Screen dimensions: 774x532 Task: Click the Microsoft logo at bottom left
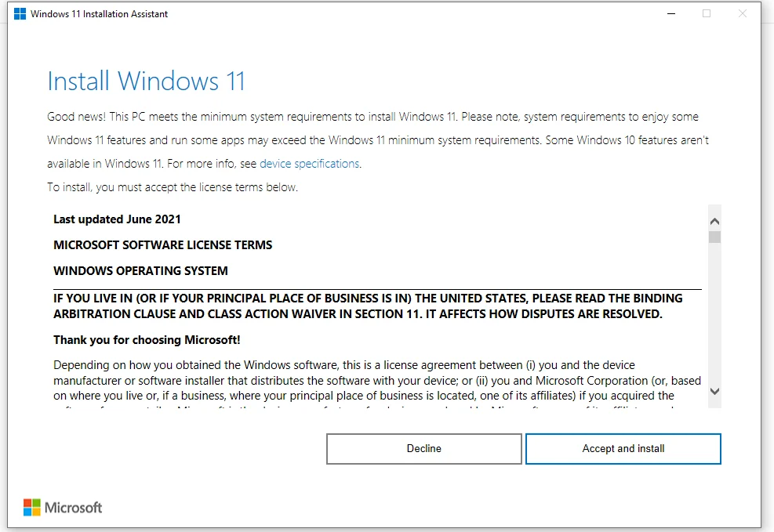pyautogui.click(x=63, y=508)
